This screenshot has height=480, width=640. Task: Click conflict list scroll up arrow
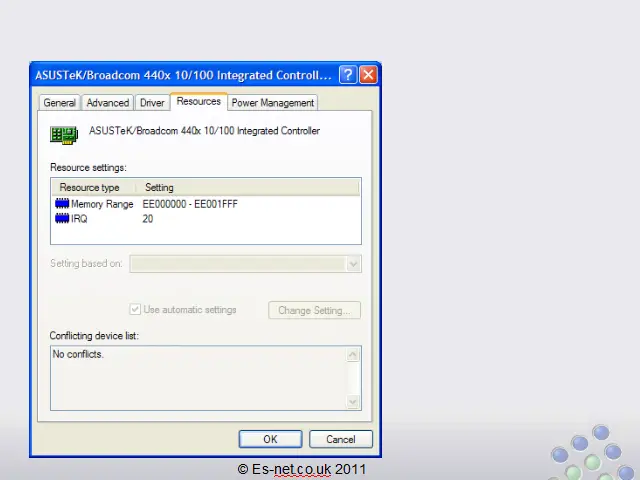tap(353, 355)
